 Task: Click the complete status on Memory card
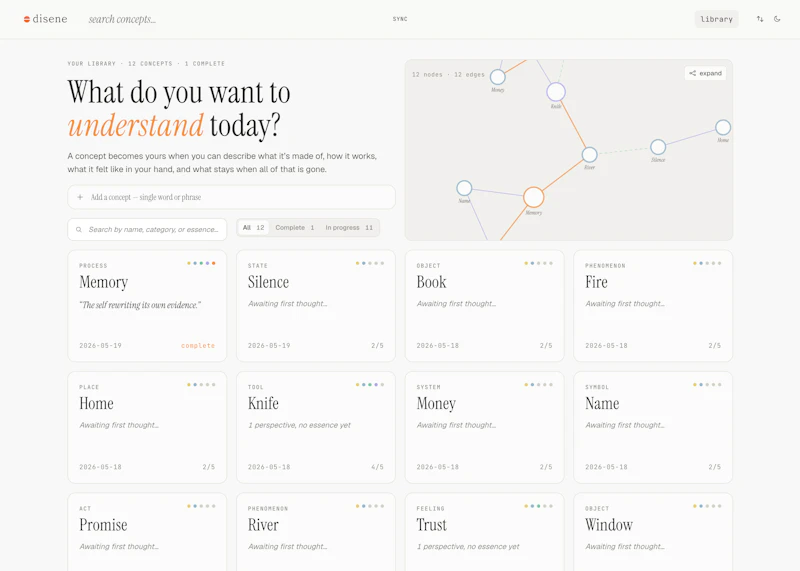198,345
